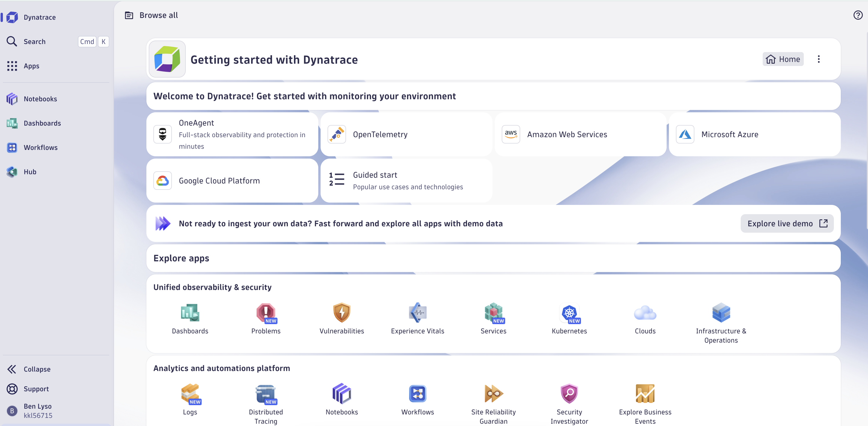
Task: Open the Ben Lyso user profile
Action: (x=37, y=410)
